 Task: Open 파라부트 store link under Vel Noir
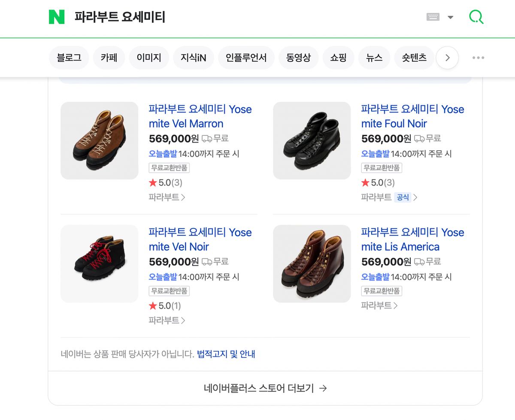click(167, 320)
